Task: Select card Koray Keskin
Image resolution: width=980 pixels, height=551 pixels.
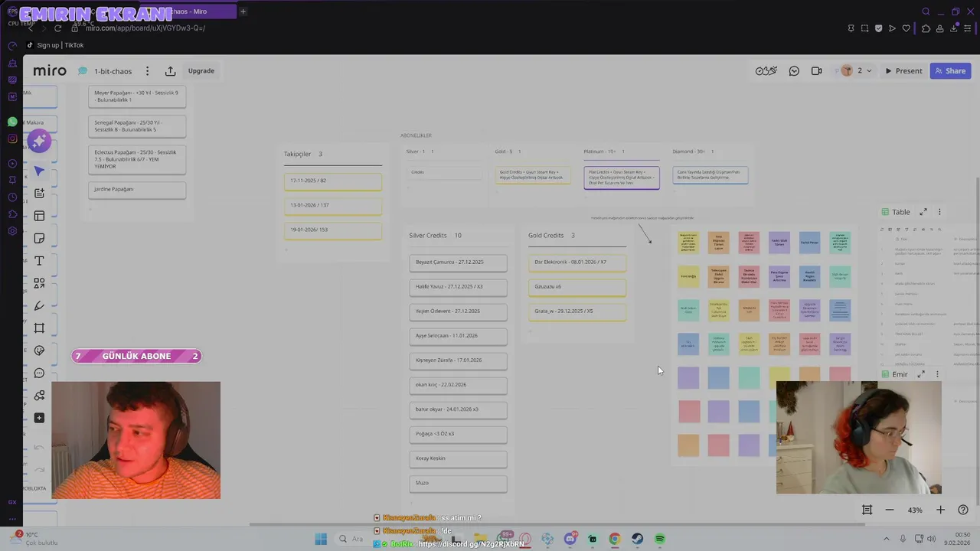Action: [458, 458]
